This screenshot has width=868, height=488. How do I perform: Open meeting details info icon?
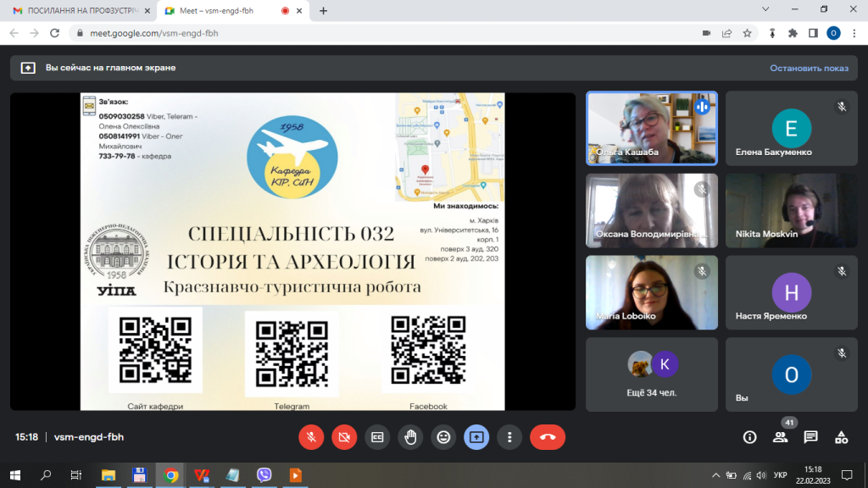point(749,437)
